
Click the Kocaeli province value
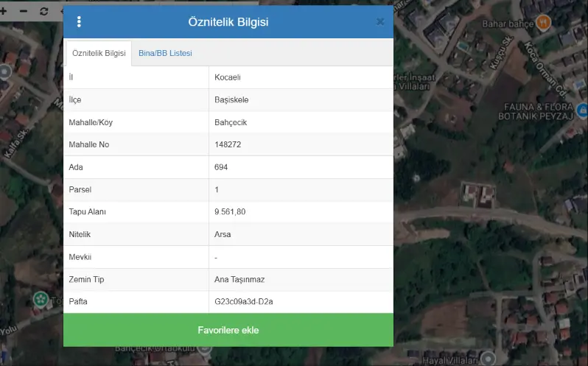tap(228, 77)
